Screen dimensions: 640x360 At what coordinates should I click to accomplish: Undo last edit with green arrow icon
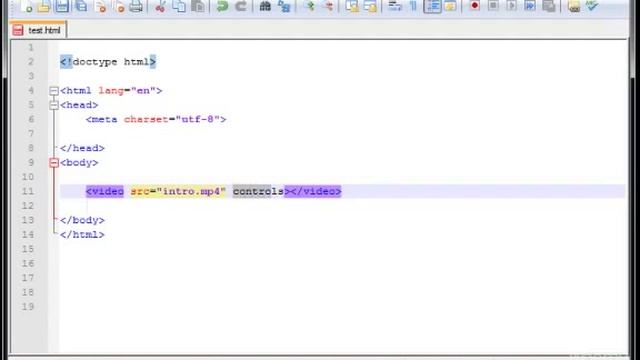[222, 6]
